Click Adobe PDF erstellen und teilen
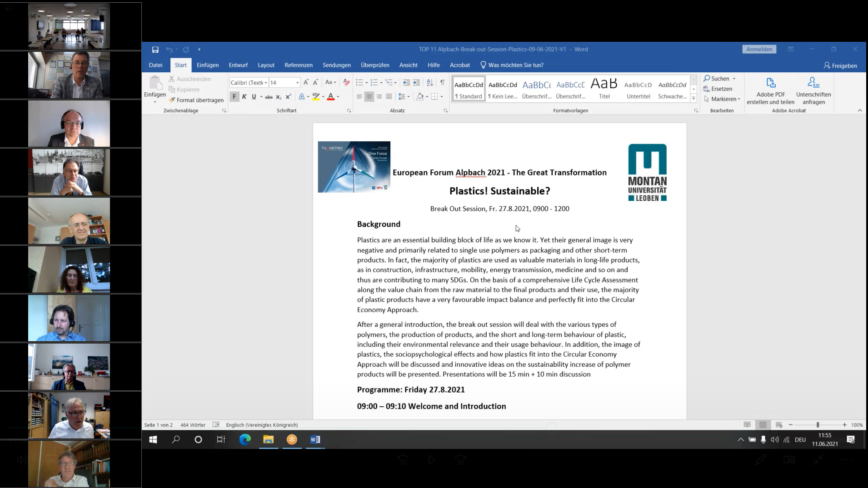 click(770, 91)
